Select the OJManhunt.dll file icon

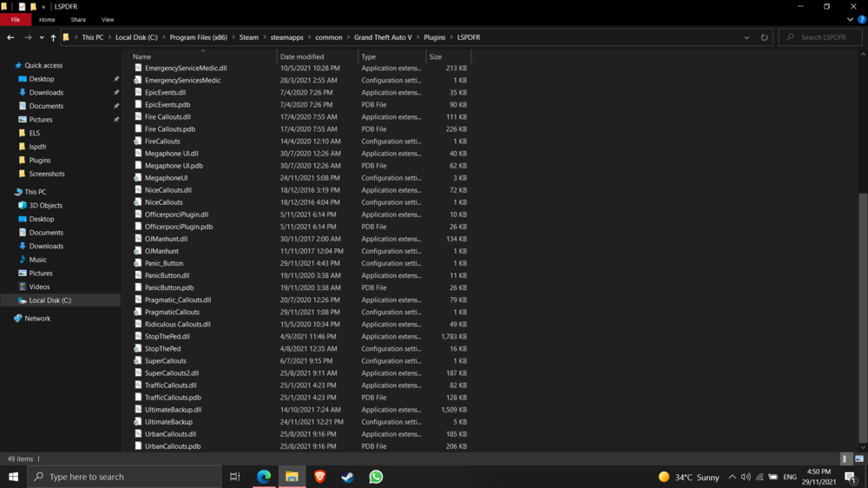tap(138, 239)
